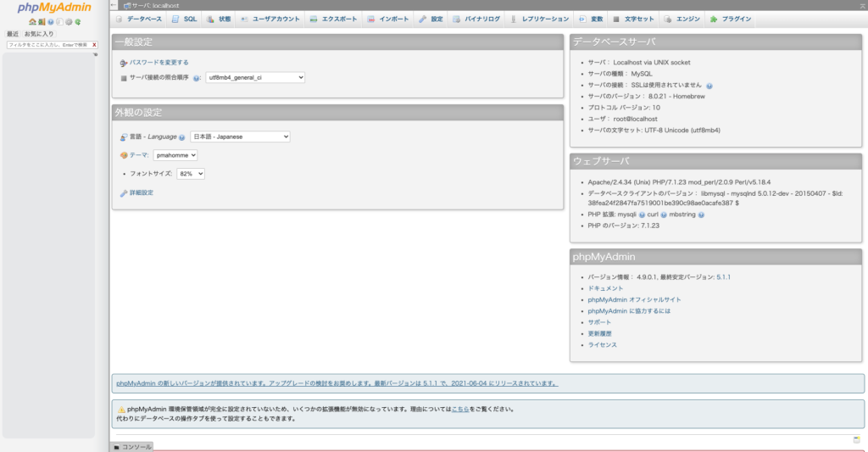Viewport: 868px width, 452px height.
Task: Click the text root@localhost
Action: tap(635, 119)
